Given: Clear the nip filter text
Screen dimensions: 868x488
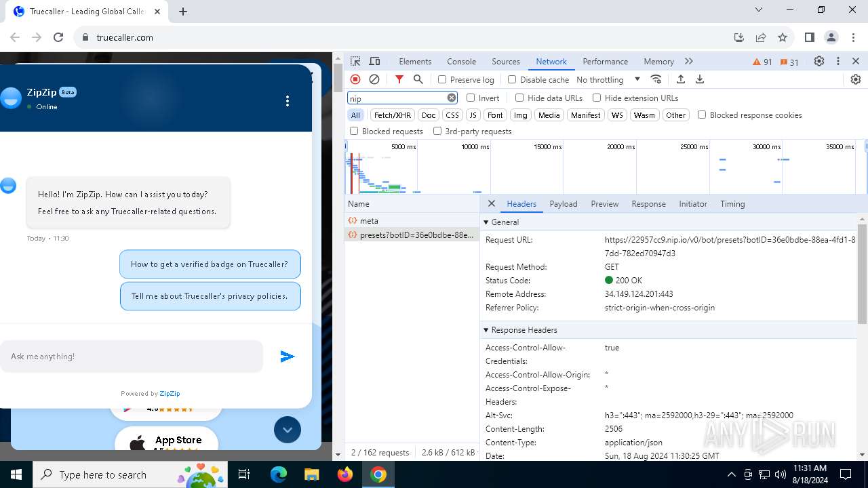Looking at the screenshot, I should [452, 98].
